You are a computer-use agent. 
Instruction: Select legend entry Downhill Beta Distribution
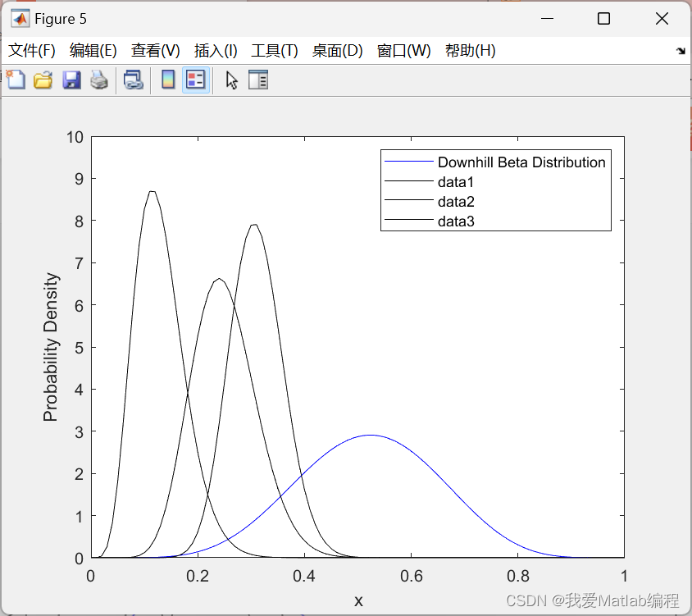pos(521,162)
